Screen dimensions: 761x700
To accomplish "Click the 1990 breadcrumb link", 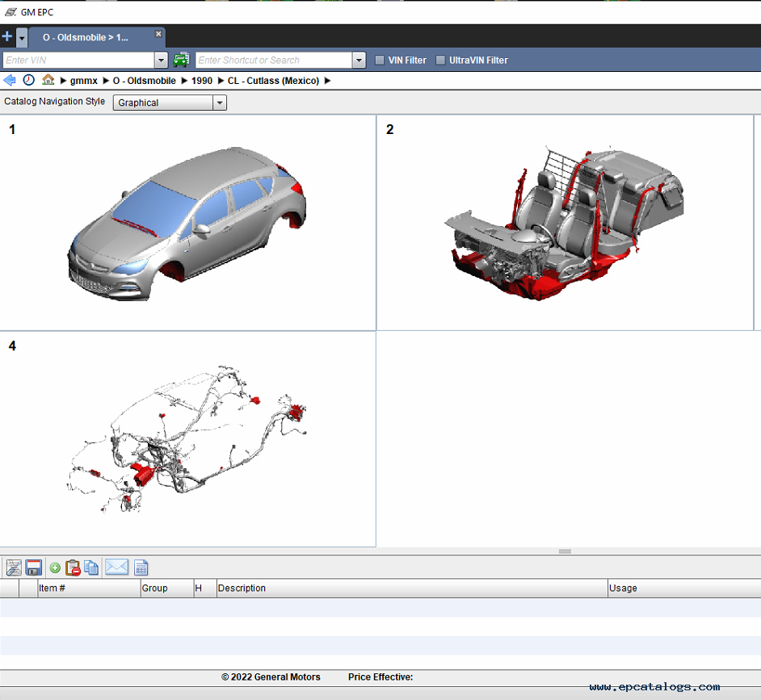I will point(202,81).
